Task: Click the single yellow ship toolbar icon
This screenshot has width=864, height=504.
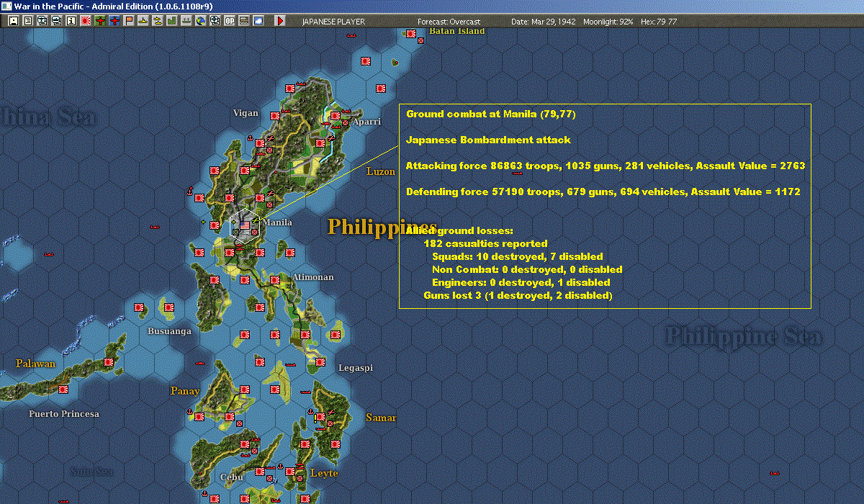Action: click(x=143, y=21)
